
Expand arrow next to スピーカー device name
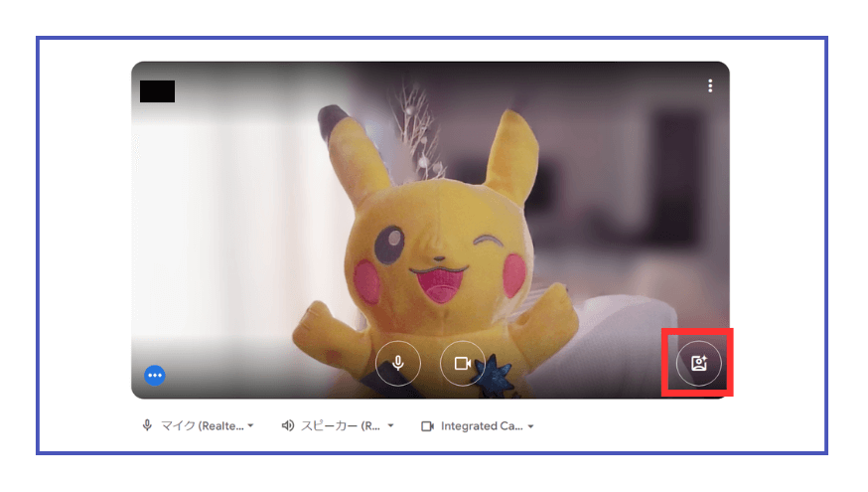tap(390, 426)
